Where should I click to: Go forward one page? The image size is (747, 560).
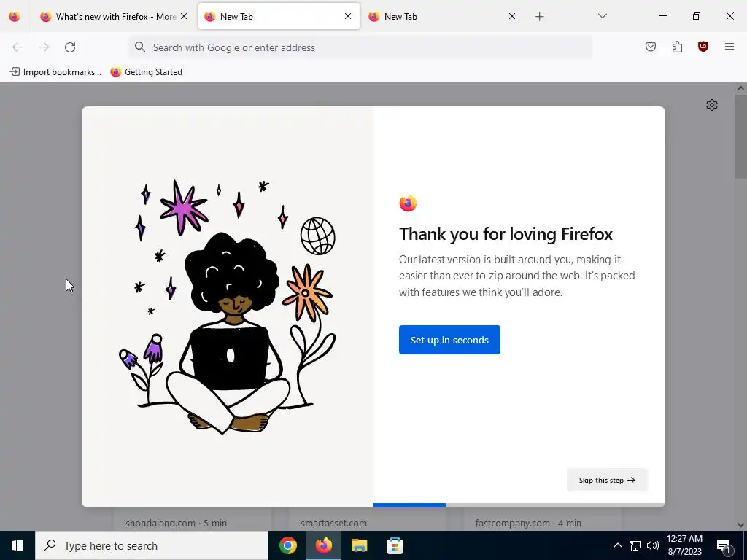[x=44, y=47]
